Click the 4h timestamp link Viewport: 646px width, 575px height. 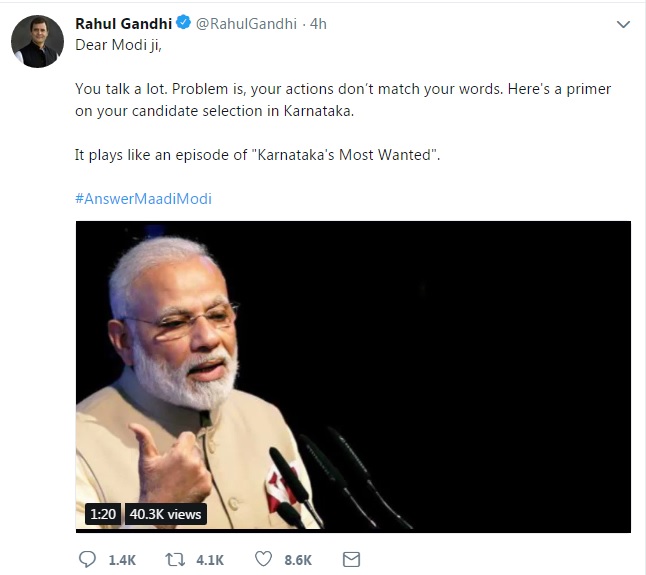pyautogui.click(x=319, y=23)
